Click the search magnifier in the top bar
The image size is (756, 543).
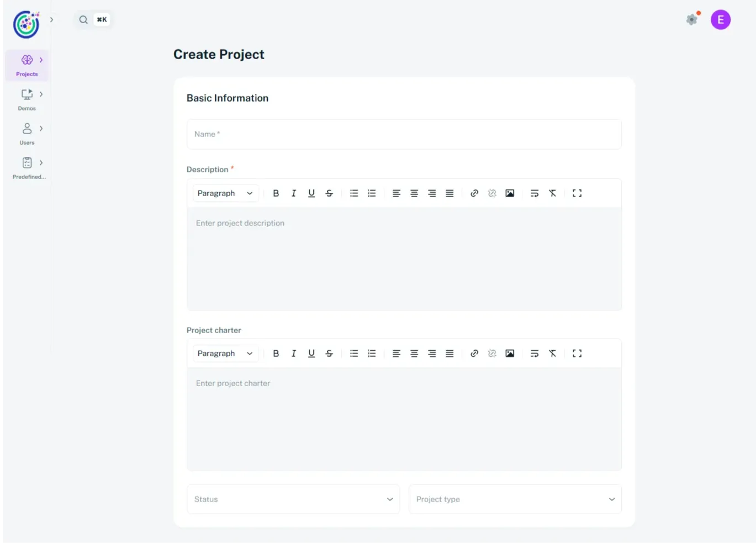coord(83,19)
